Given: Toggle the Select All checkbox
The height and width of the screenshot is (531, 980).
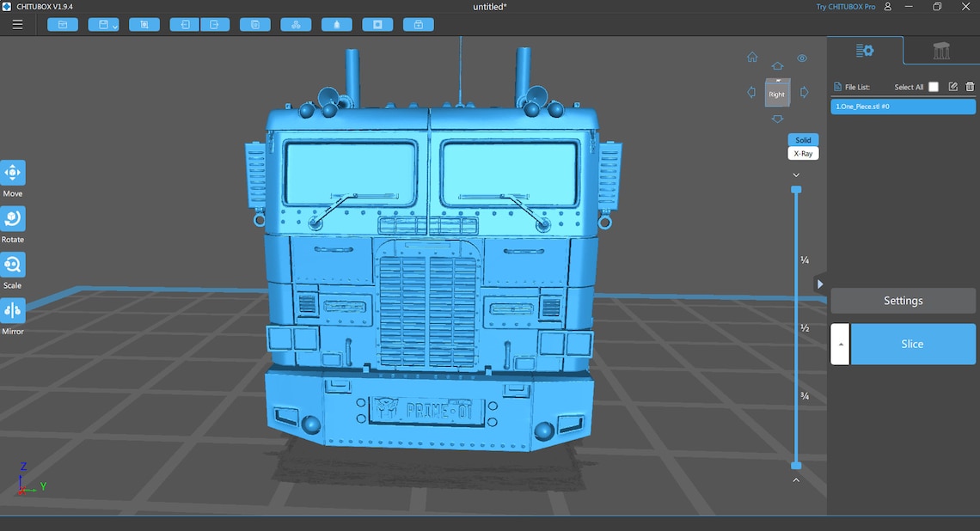Looking at the screenshot, I should pos(934,87).
